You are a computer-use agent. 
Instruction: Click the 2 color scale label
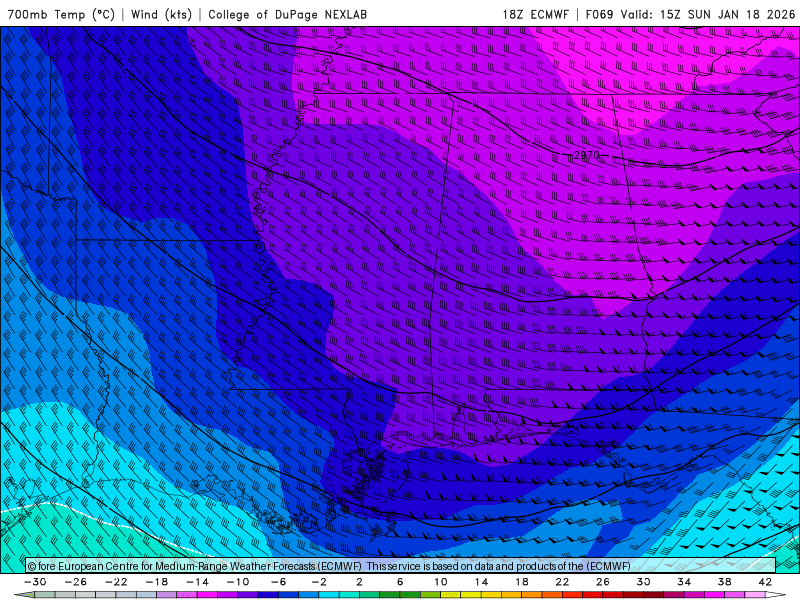pyautogui.click(x=359, y=582)
